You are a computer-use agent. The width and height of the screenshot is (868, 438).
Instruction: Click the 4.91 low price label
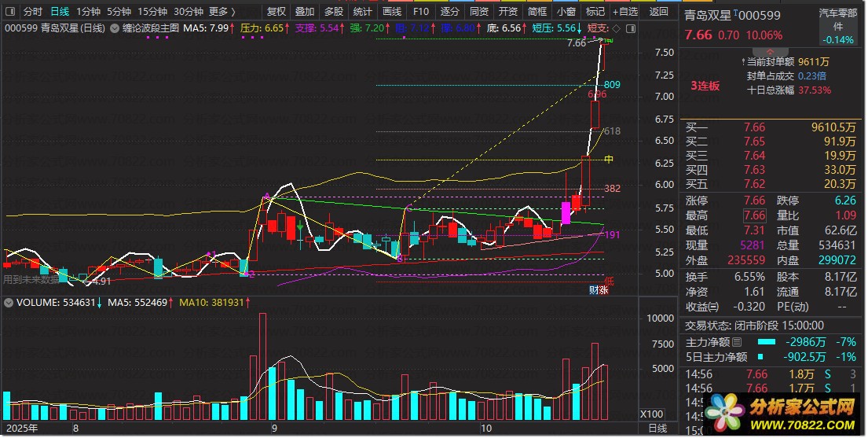[101, 281]
